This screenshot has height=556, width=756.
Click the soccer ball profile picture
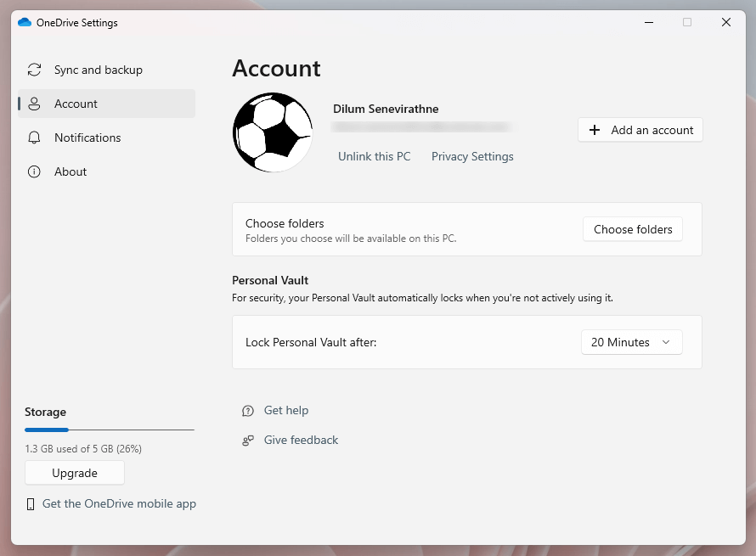pyautogui.click(x=273, y=132)
